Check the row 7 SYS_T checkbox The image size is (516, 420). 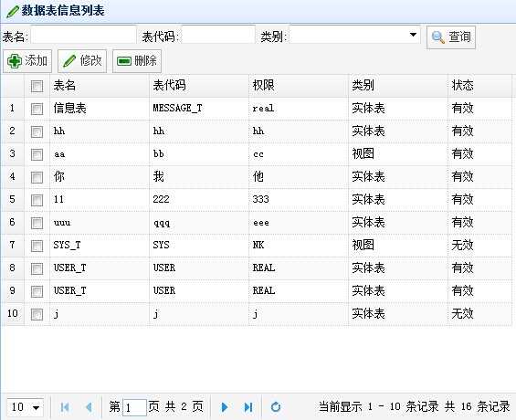[37, 246]
